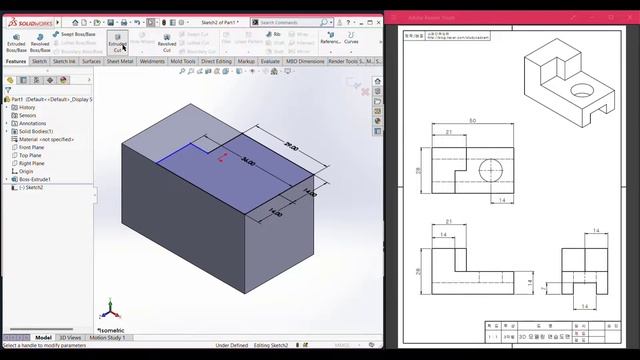
Task: Select the Swept Boss/Base tool
Action: point(74,34)
